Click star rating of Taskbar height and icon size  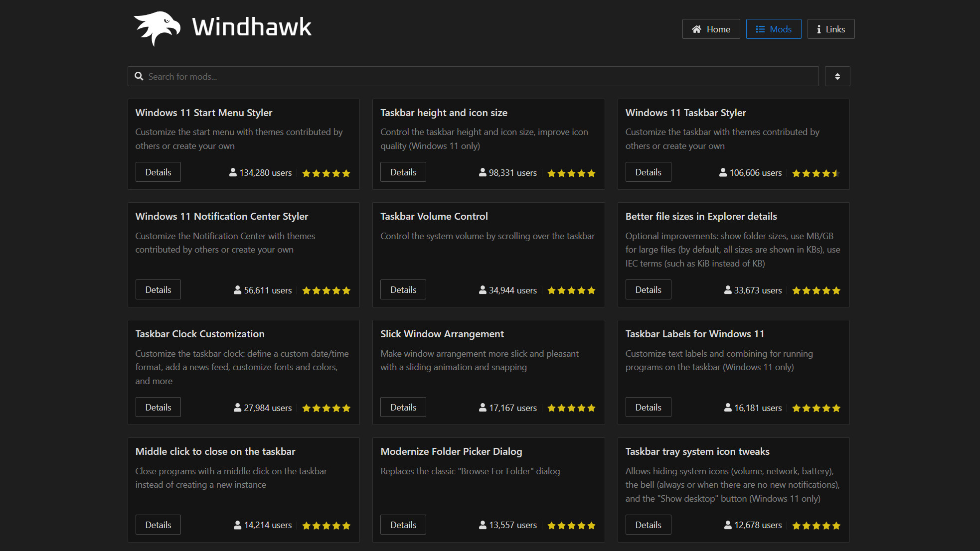point(571,173)
